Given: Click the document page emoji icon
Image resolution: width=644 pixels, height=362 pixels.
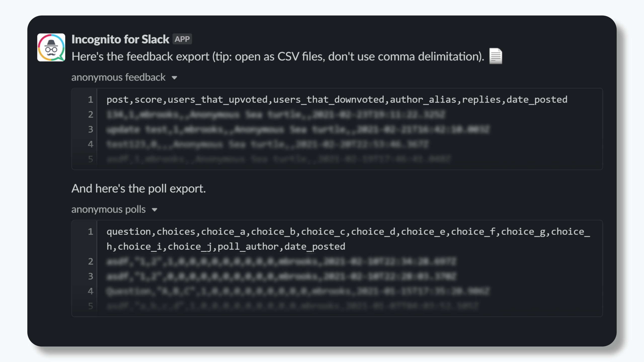Looking at the screenshot, I should pyautogui.click(x=495, y=56).
